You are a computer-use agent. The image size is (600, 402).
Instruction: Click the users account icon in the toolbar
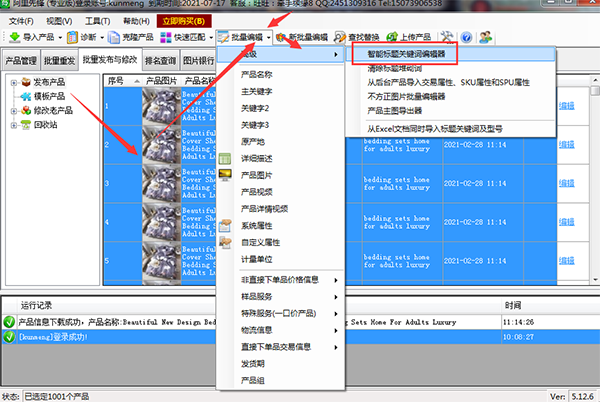click(486, 37)
